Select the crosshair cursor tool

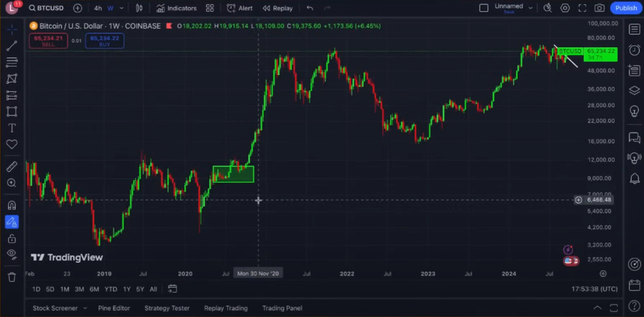12,29
